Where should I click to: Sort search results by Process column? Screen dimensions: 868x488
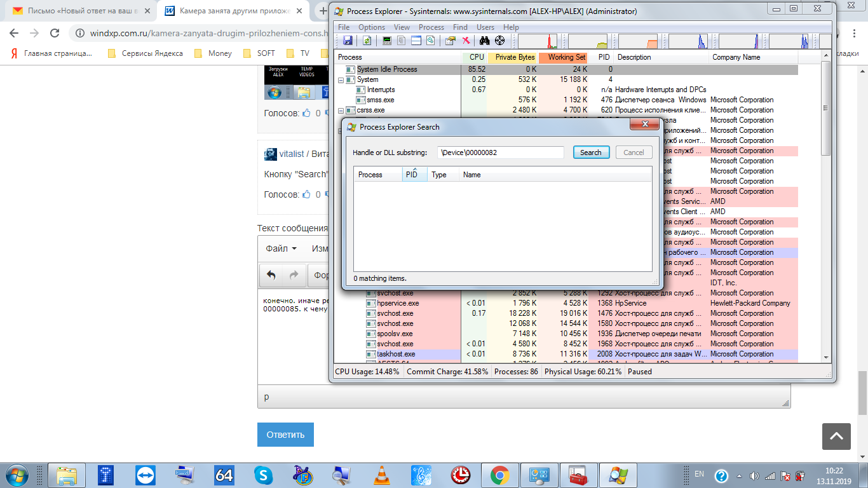pos(378,175)
